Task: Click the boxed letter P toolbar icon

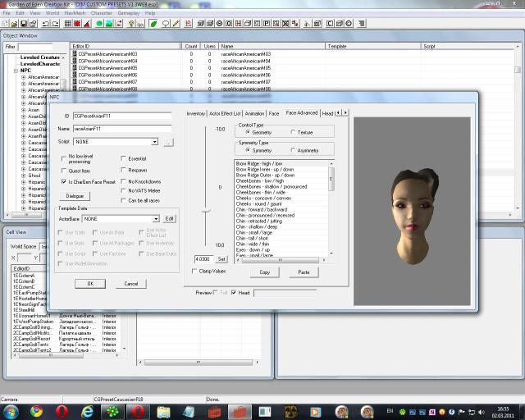Action: 267,24
